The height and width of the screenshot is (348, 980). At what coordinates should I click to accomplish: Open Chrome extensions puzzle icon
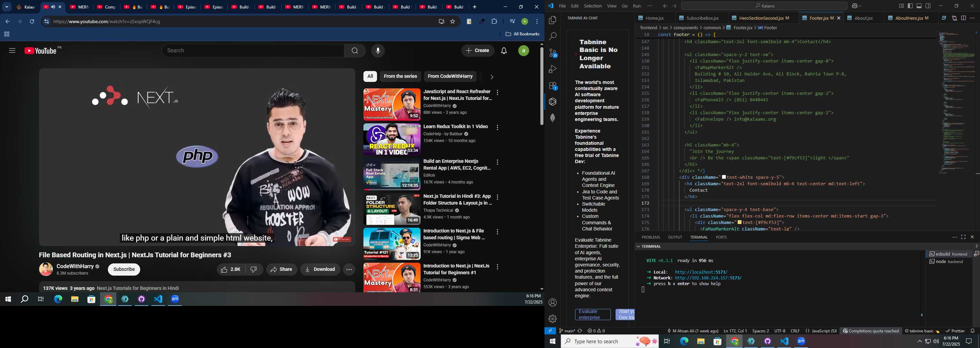[x=494, y=22]
